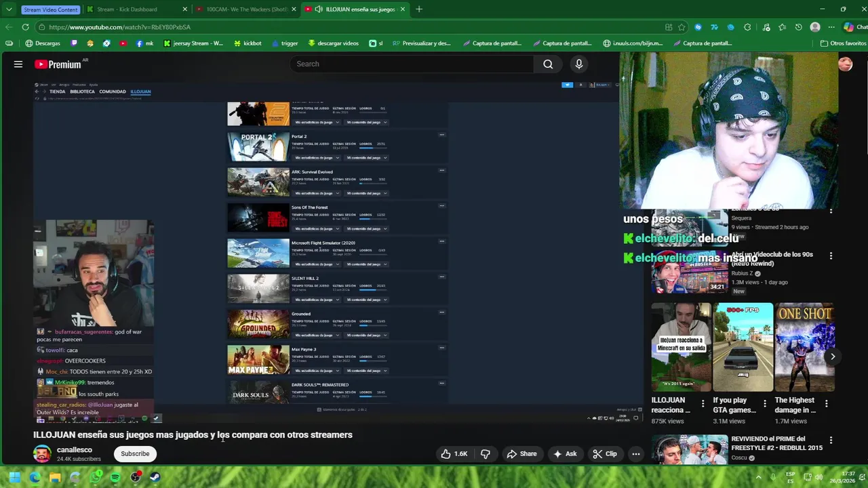Mute the ILLOJUAN tab audio icon
The height and width of the screenshot is (488, 868).
click(x=319, y=9)
